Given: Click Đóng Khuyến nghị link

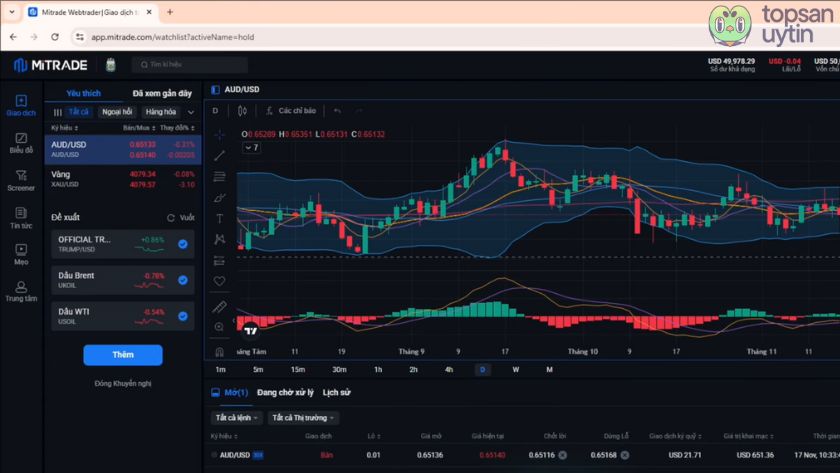Looking at the screenshot, I should 123,384.
